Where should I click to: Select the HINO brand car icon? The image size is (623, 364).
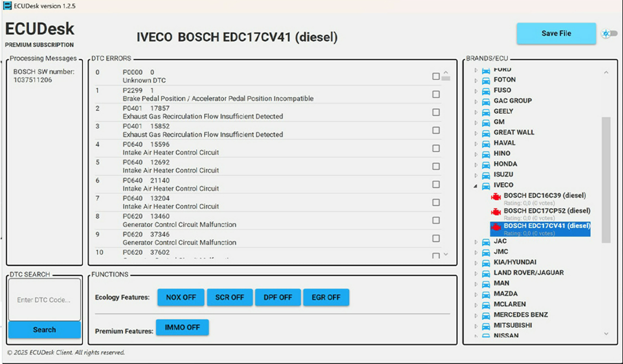tap(486, 154)
